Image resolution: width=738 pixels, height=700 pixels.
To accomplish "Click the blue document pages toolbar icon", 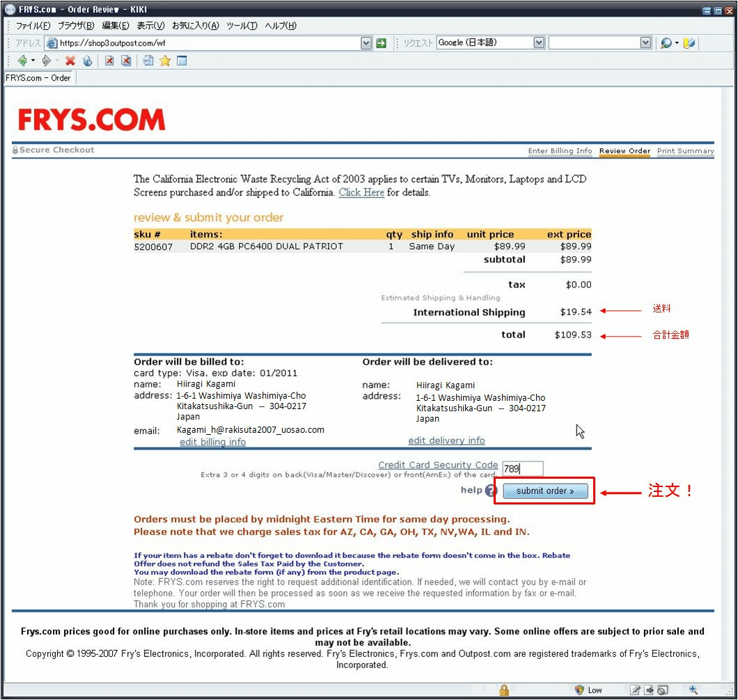I will pos(148,61).
